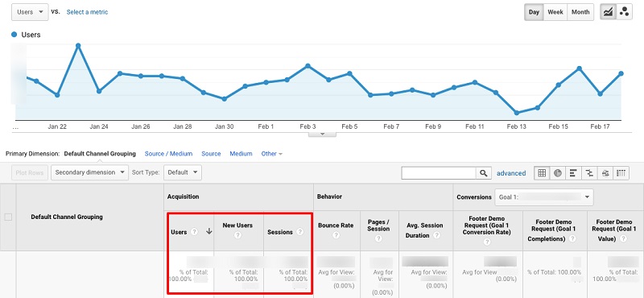Screen dimensions: 644x298
Task: Open the Secondary dimension dropdown
Action: pyautogui.click(x=90, y=172)
